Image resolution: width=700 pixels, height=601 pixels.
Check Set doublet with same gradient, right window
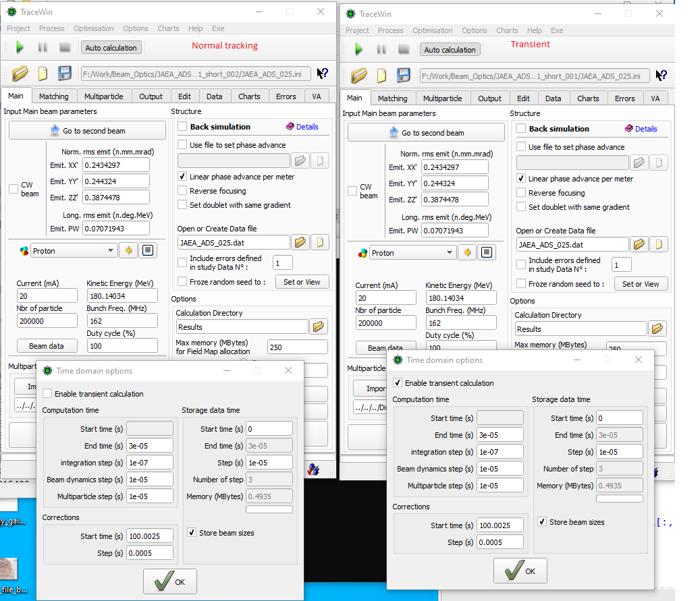coord(521,206)
